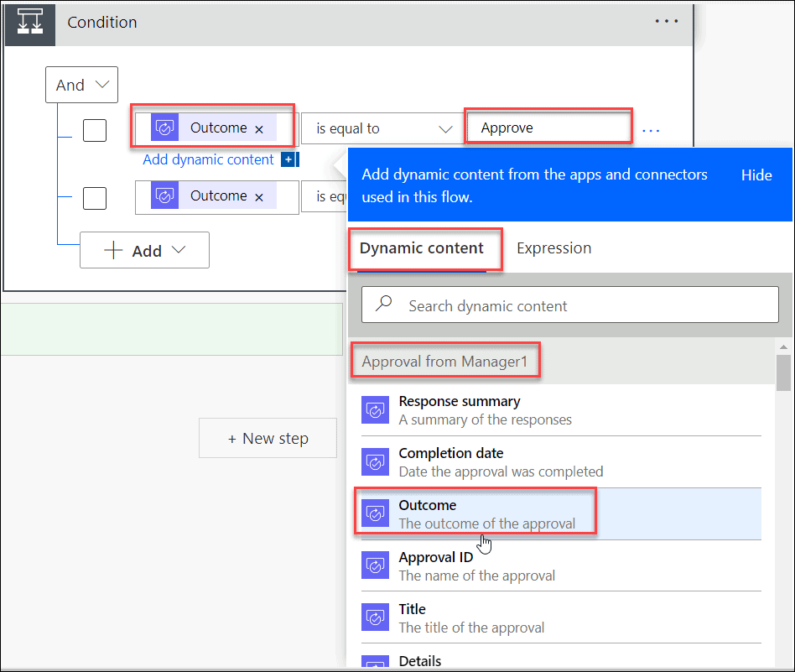Image resolution: width=795 pixels, height=672 pixels.
Task: Click the icon beside Completion date
Action: 375,461
